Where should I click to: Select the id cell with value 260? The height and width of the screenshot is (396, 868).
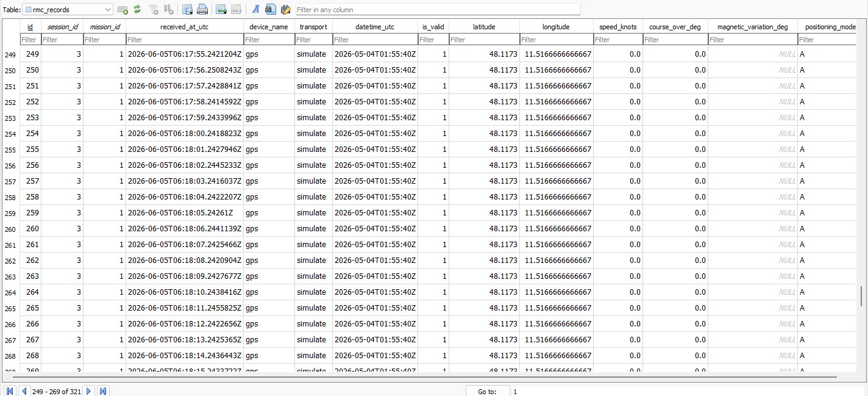point(30,229)
